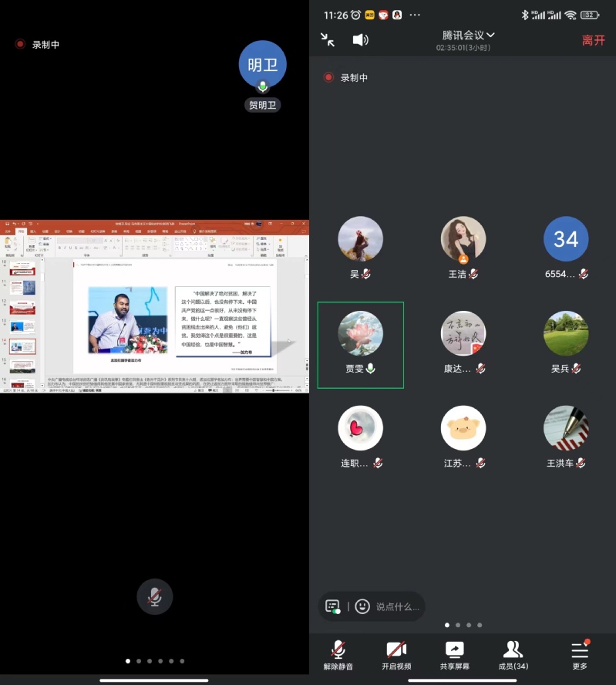Tap 王洪车's participant avatar

pyautogui.click(x=566, y=428)
